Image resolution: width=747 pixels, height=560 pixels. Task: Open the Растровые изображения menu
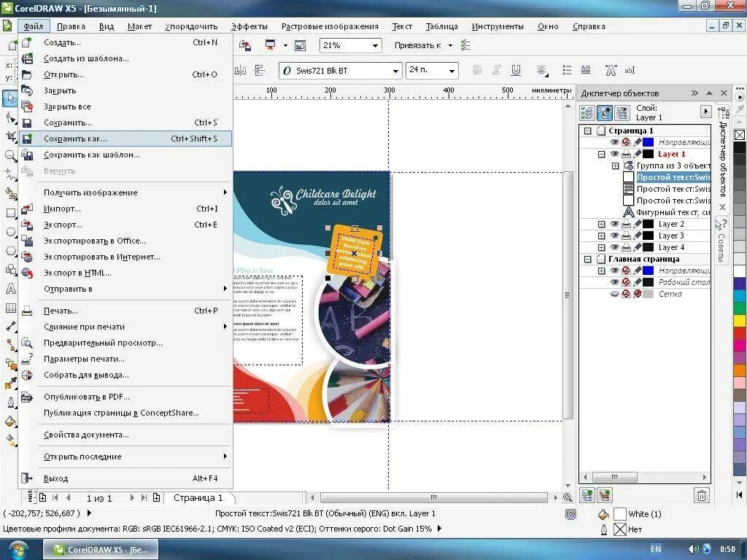coord(330,26)
